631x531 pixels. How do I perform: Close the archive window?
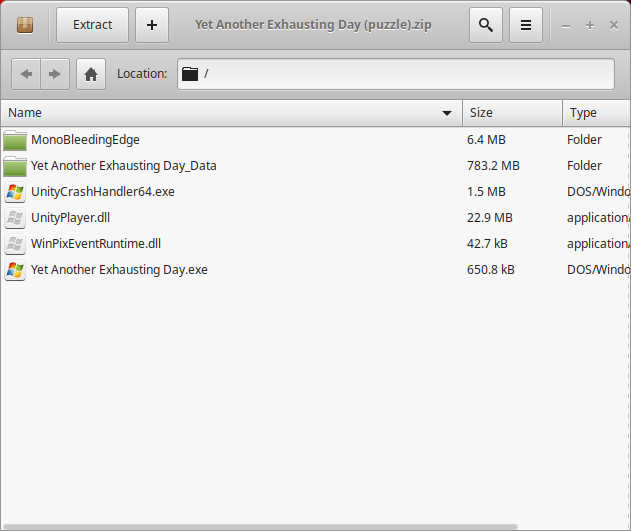pos(614,25)
